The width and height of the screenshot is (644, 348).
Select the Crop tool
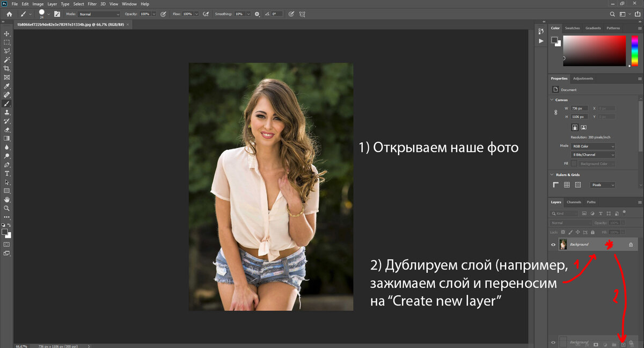6,68
